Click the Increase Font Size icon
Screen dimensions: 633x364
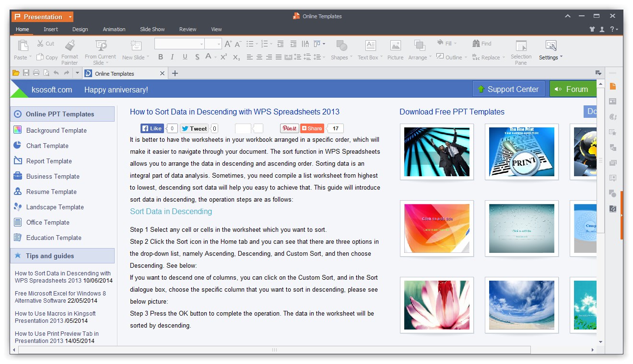[228, 43]
